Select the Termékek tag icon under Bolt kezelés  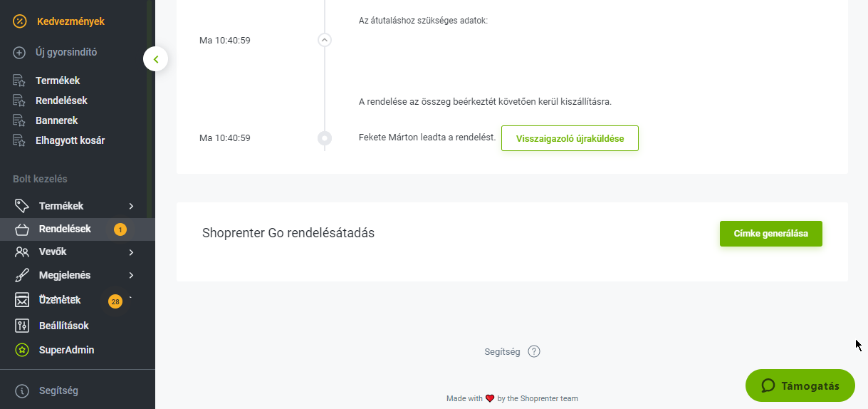click(x=22, y=206)
